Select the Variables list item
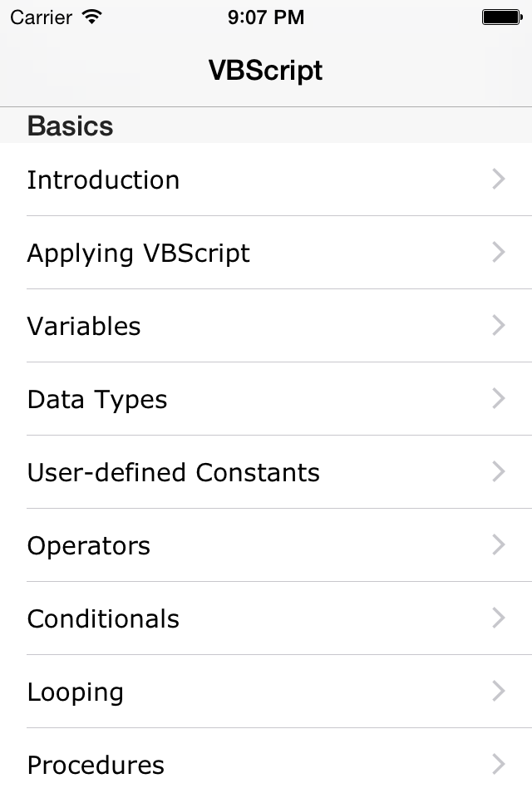The width and height of the screenshot is (532, 798). [83, 326]
